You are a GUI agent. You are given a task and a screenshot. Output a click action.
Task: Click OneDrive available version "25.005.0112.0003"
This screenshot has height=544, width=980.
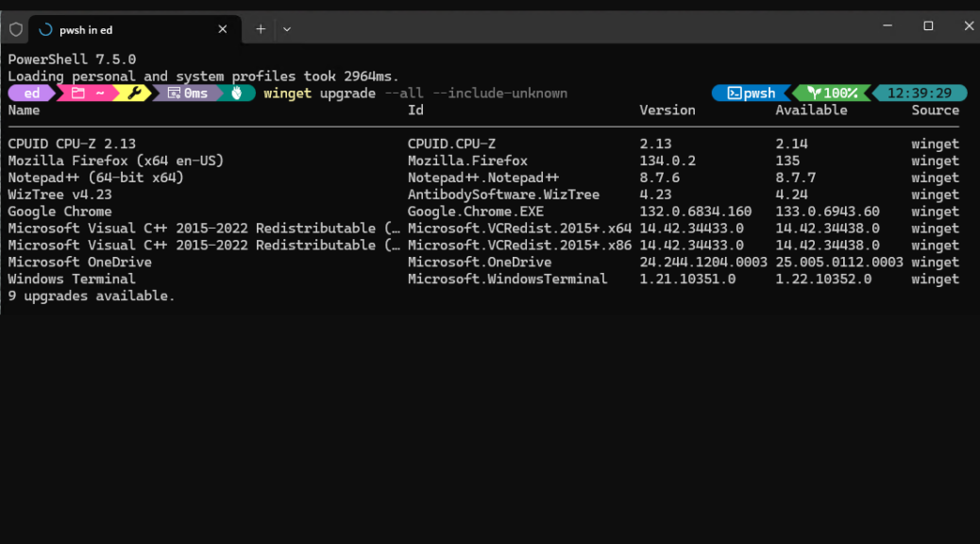tap(839, 262)
